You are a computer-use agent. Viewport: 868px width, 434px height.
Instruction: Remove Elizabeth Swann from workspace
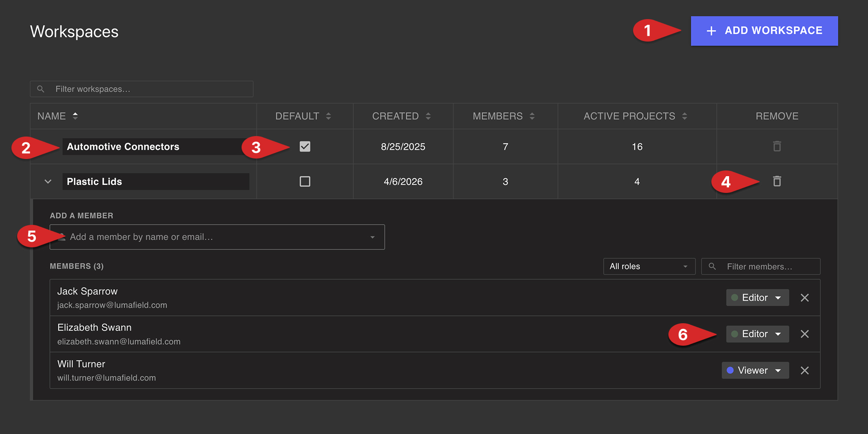point(804,334)
